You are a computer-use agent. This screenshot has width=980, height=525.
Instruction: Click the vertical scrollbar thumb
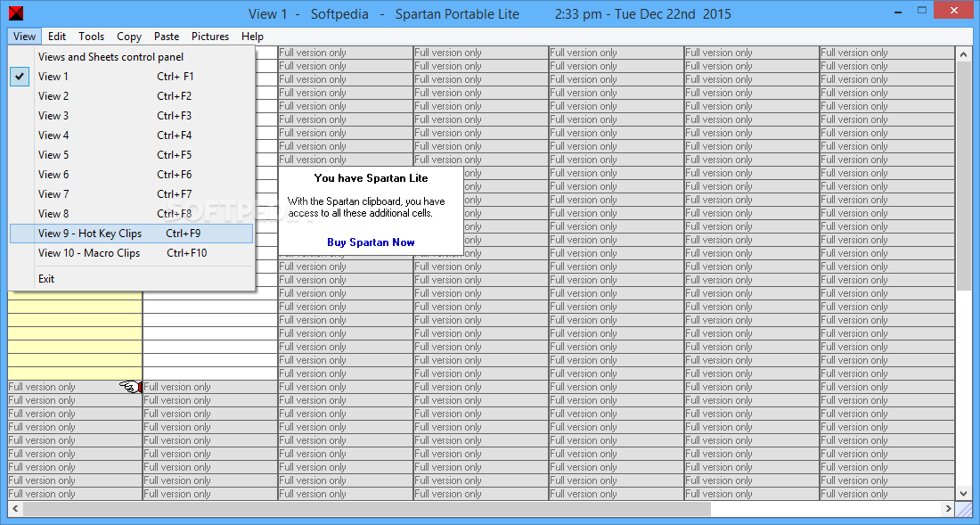[x=963, y=176]
